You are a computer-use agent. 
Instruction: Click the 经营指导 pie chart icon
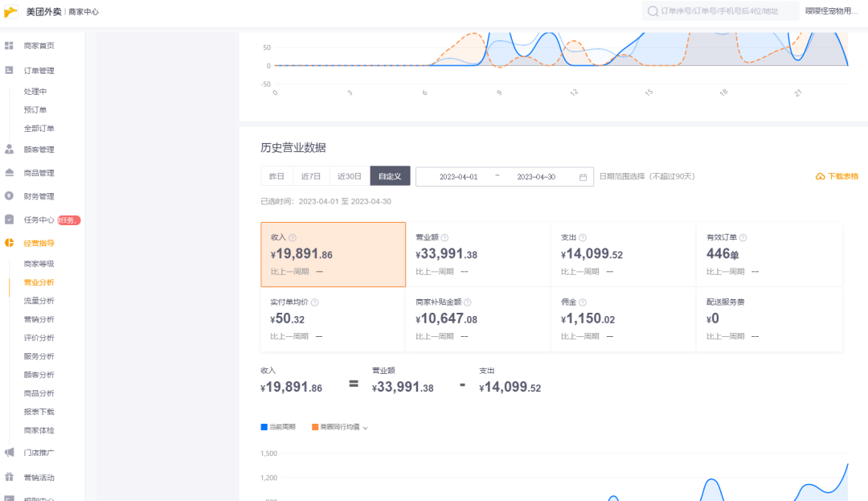9,243
